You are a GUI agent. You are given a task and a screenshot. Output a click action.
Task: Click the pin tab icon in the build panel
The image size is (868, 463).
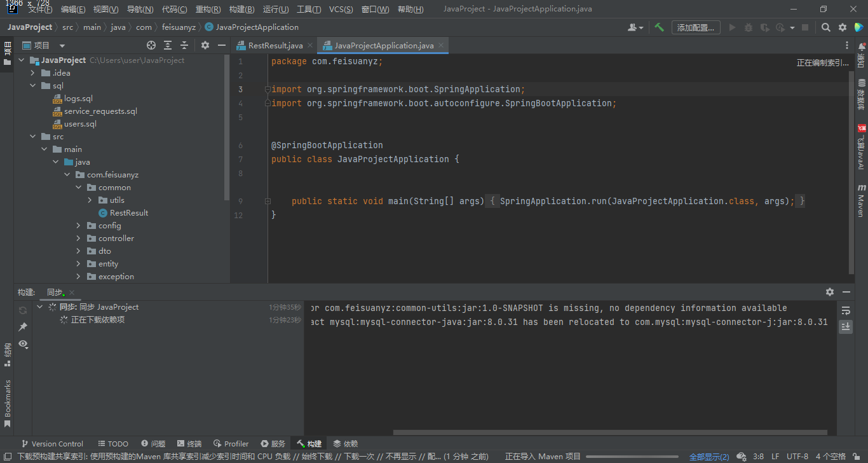click(x=23, y=327)
